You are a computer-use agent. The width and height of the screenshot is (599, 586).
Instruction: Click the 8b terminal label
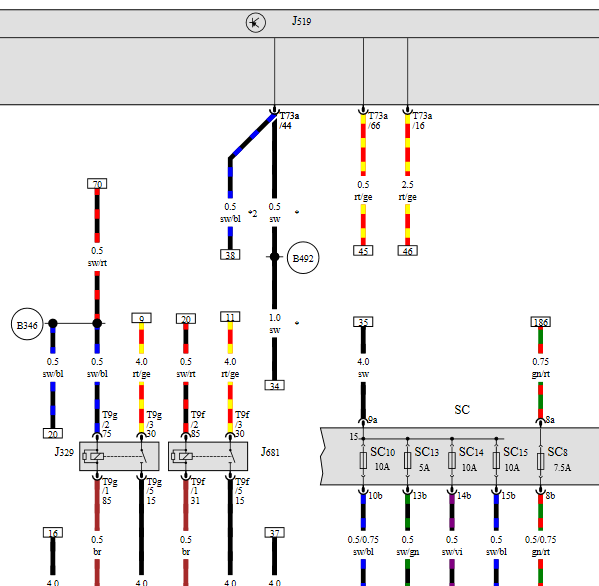550,495
